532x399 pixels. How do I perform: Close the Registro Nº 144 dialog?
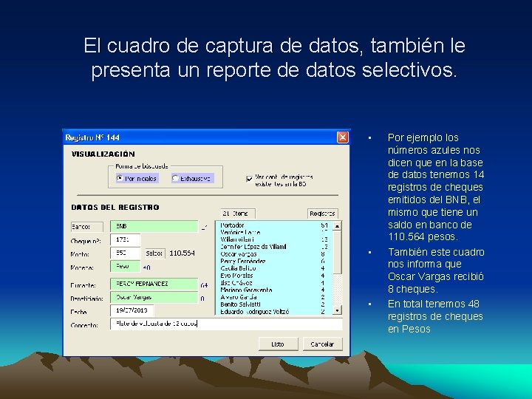click(x=342, y=137)
